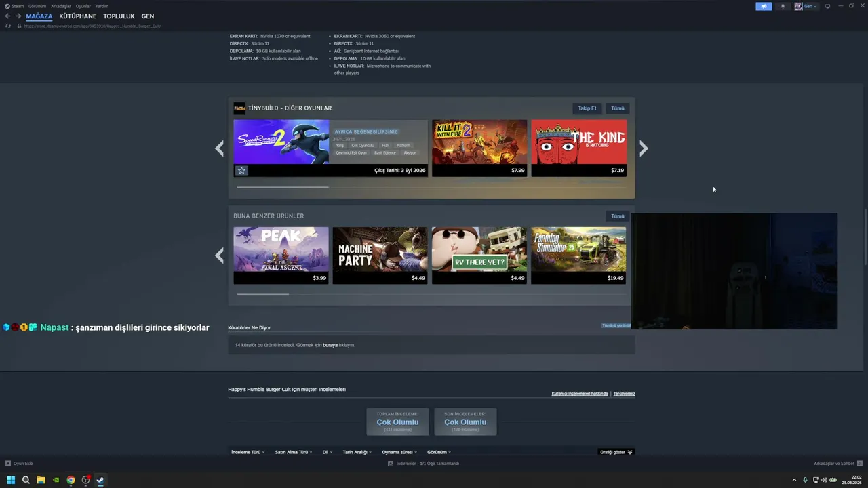Open the Oyunlar menu
Viewport: 868px width, 488px height.
(83, 6)
